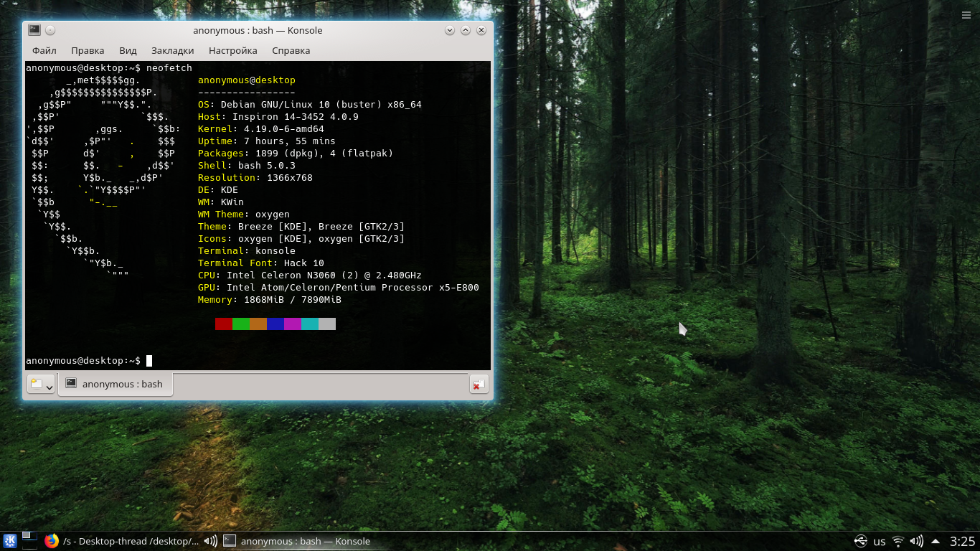The image size is (980, 551).
Task: Open the Вид menu
Action: click(128, 50)
